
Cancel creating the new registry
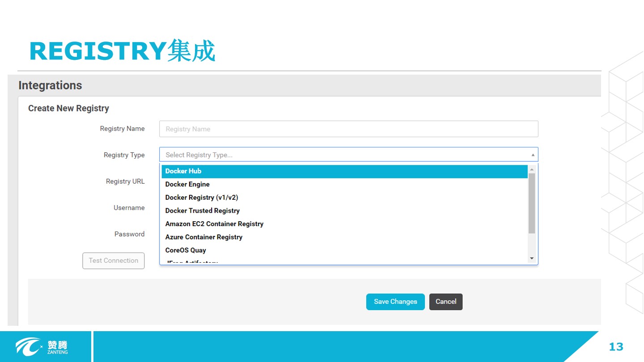point(446,302)
